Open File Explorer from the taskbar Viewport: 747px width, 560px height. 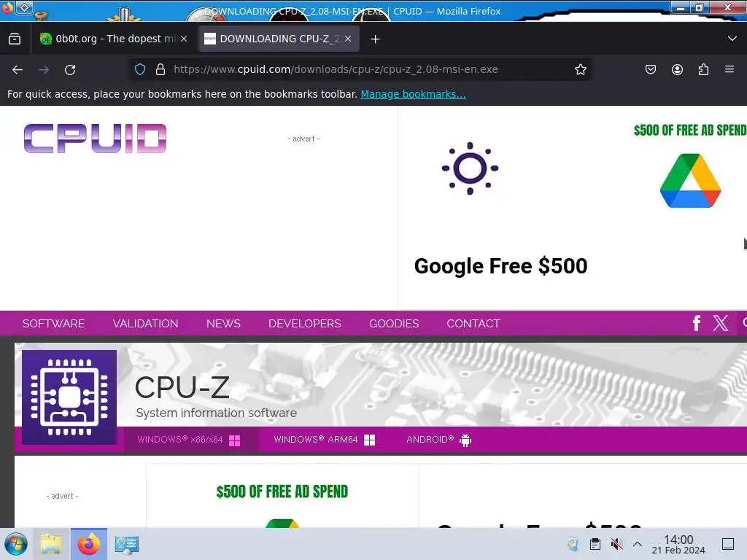tap(51, 544)
